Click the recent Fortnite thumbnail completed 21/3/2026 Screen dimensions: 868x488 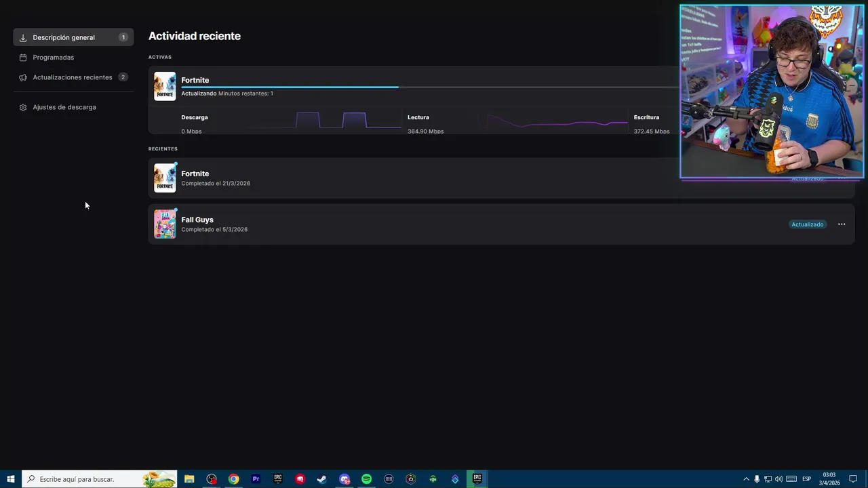point(165,178)
